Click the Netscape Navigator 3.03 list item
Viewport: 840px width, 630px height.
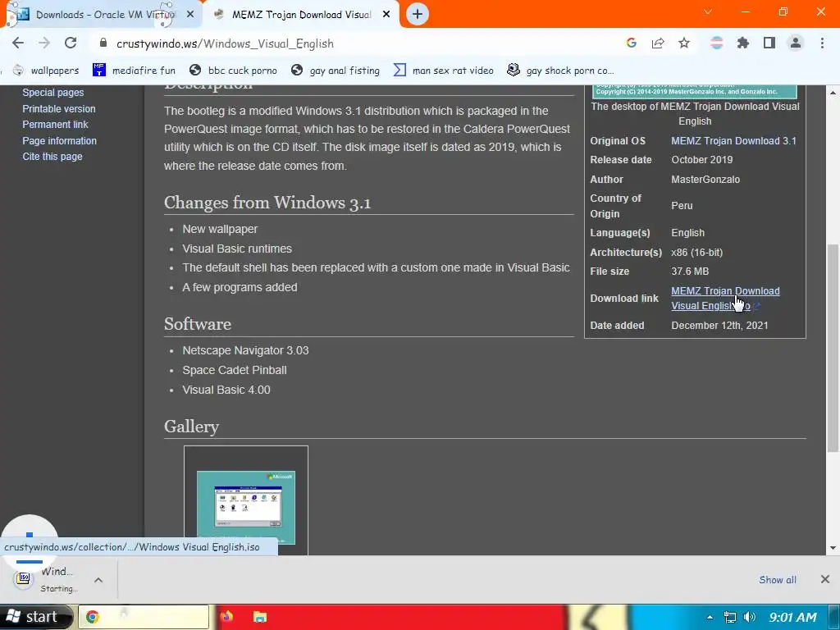coord(245,350)
